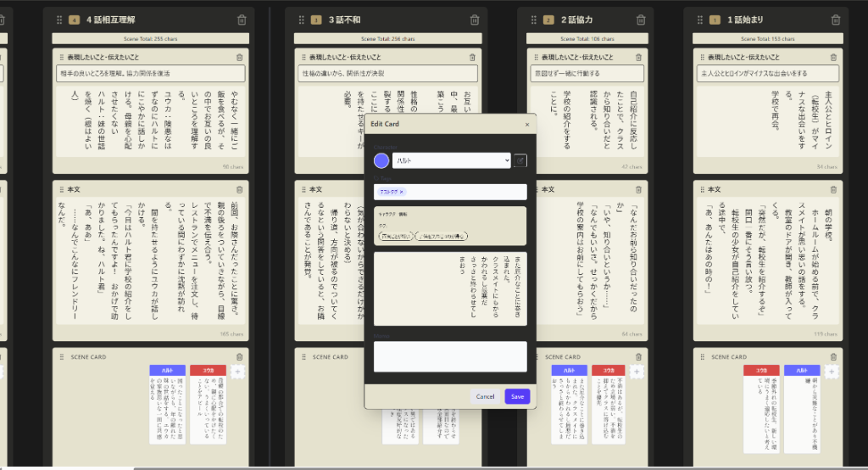
Task: Edit the 3話不和 summary field
Action: 387,73
